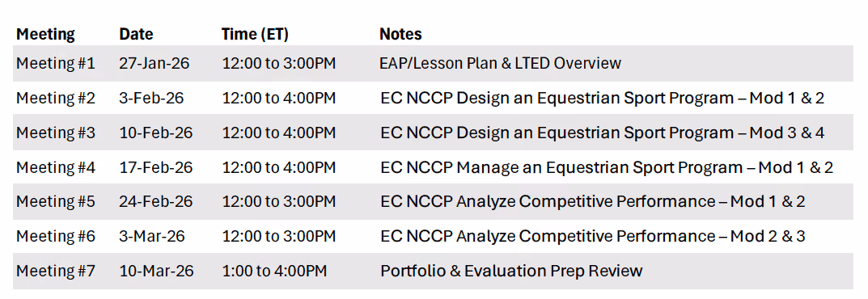Click the Time (ET) column header
868x299 pixels.
click(255, 34)
